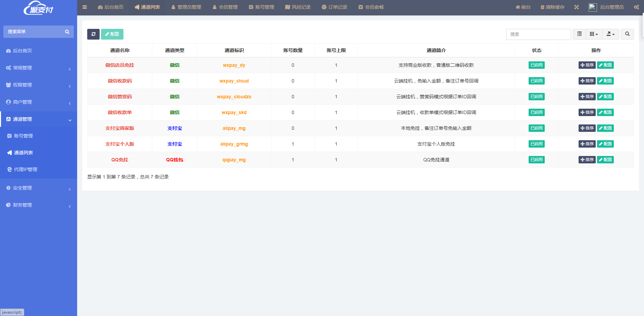Toggle the table card view icon
The width and height of the screenshot is (644, 316).
pos(579,34)
